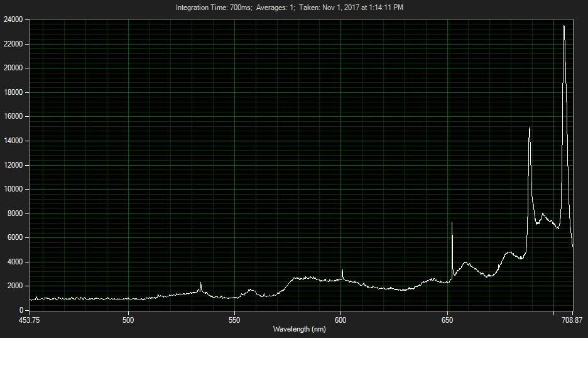Click the 0 y-axis origin label

coord(21,310)
